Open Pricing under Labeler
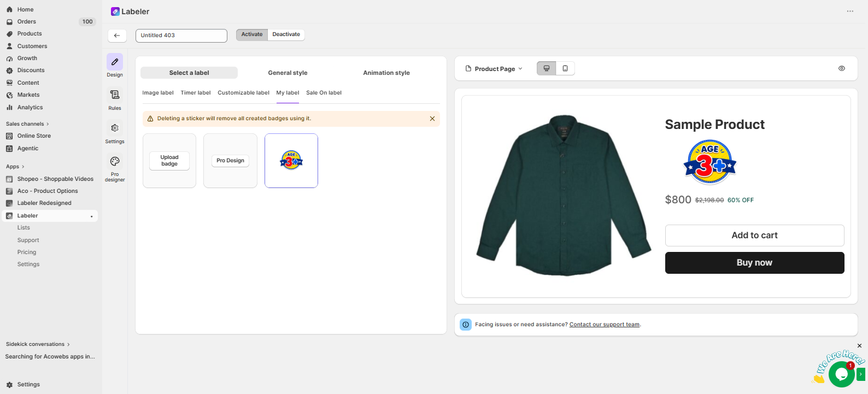Viewport: 868px width, 394px height. [x=27, y=252]
